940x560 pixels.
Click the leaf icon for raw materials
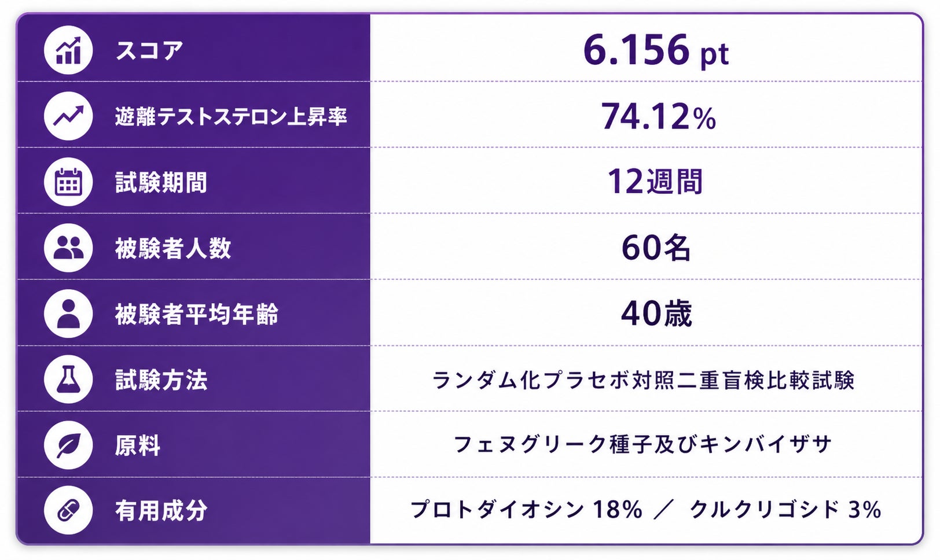pyautogui.click(x=68, y=445)
